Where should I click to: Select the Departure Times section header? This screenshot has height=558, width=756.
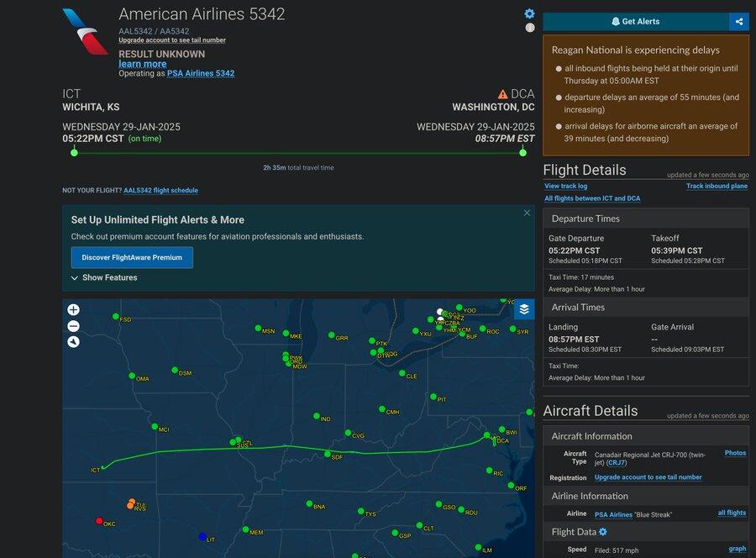646,218
